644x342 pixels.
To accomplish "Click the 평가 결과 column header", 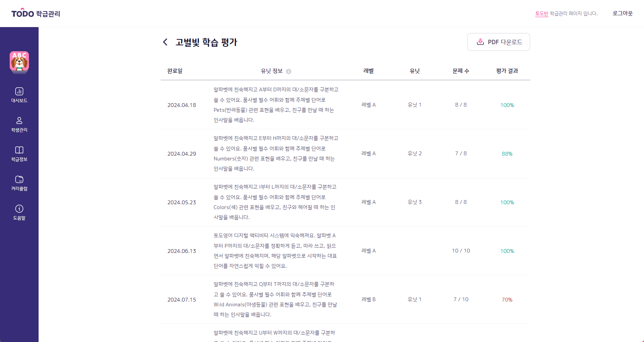I will (x=507, y=71).
